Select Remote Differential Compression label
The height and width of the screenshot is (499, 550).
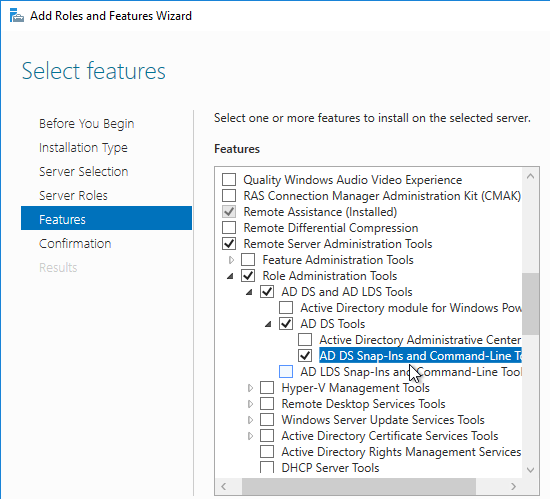point(331,228)
